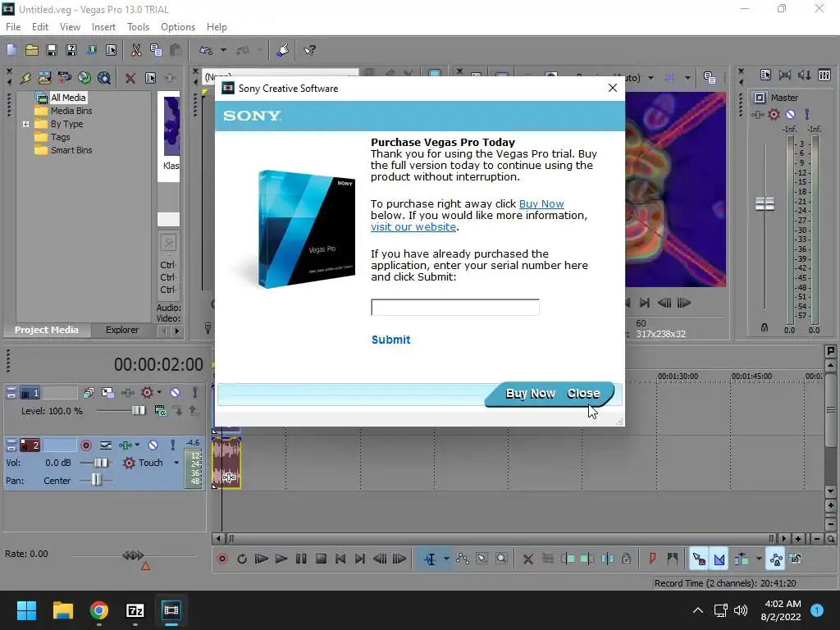Click the serial number input field

pos(454,308)
